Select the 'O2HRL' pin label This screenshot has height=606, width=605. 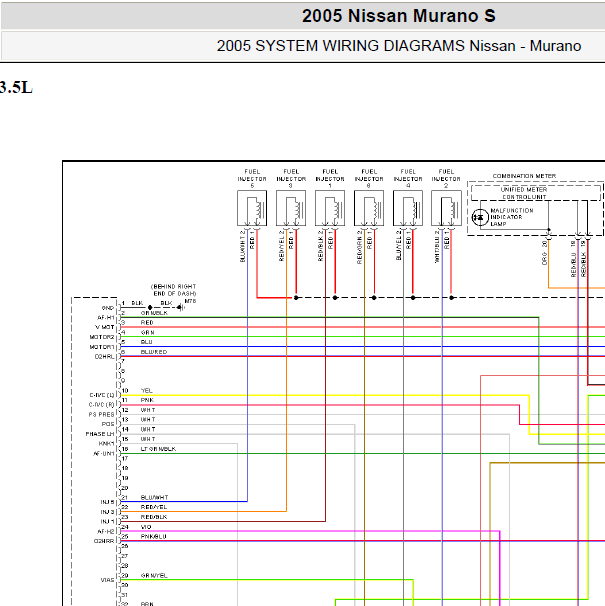coord(105,357)
